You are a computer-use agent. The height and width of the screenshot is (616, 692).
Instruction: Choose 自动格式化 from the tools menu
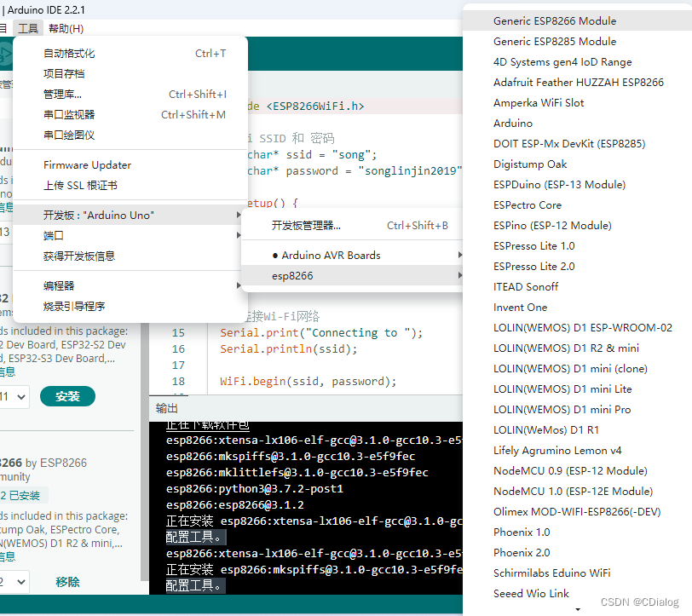tap(130, 54)
